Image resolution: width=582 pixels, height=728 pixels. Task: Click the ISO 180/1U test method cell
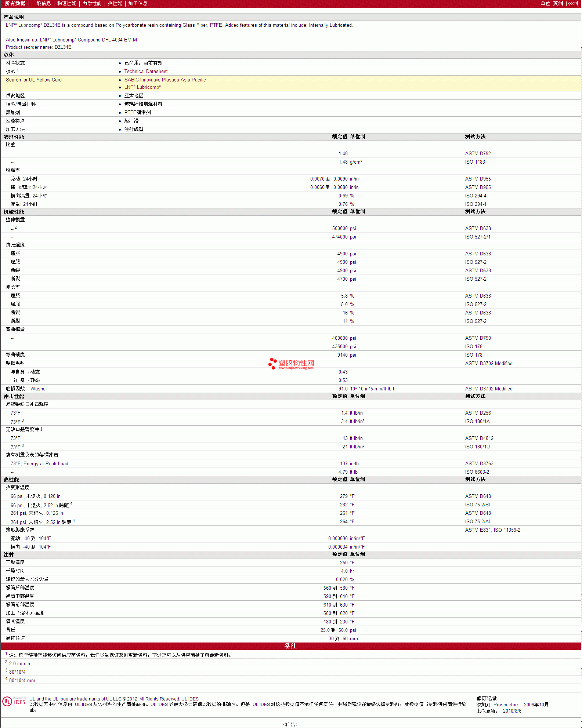click(477, 447)
